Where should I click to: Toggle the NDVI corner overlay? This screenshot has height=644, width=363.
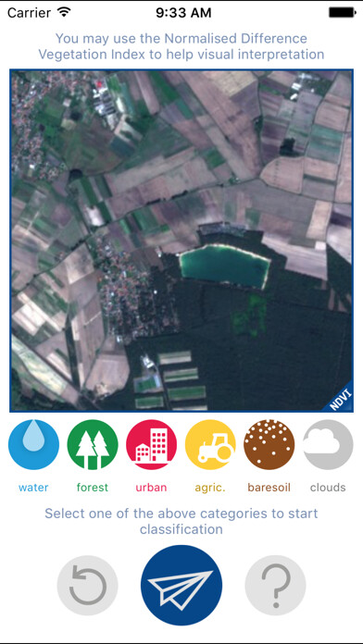[x=341, y=400]
